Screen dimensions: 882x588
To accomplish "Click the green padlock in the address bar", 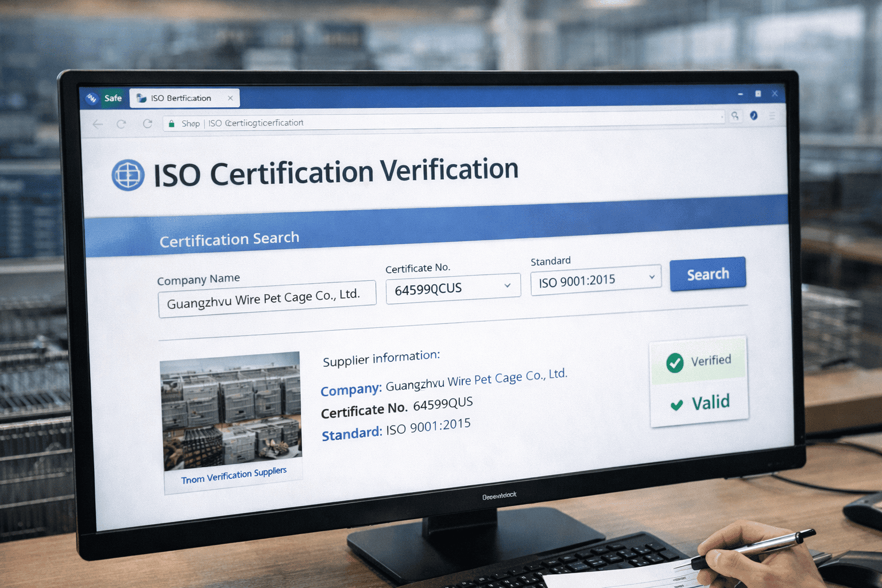I will [171, 123].
